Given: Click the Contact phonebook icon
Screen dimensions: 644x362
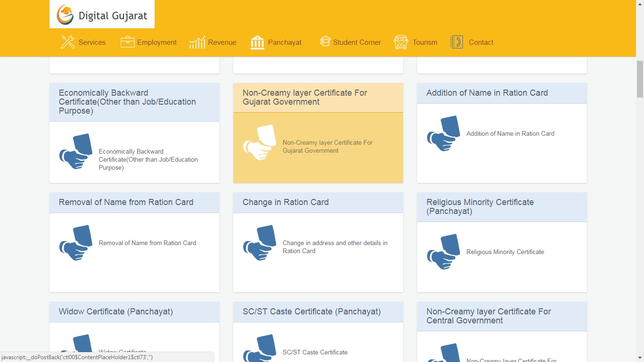Looking at the screenshot, I should click(456, 42).
